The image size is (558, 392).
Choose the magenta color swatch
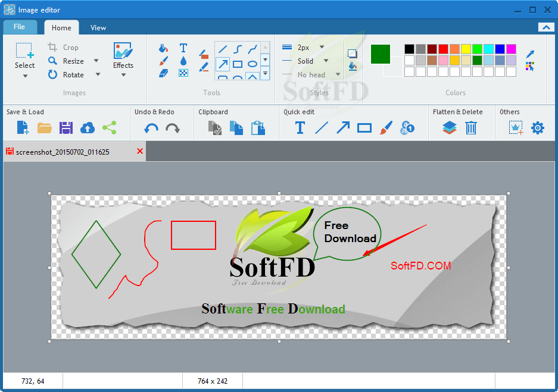[x=512, y=49]
